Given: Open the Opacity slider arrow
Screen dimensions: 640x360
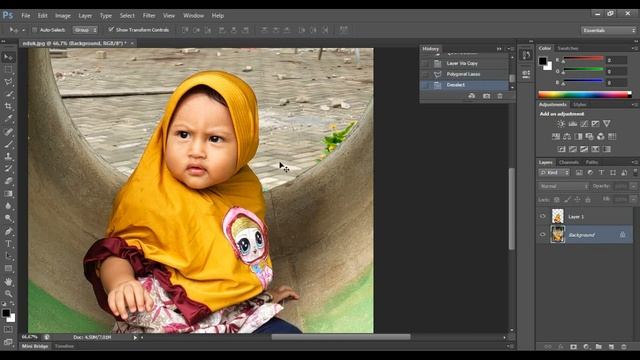Looking at the screenshot, I should tap(633, 186).
